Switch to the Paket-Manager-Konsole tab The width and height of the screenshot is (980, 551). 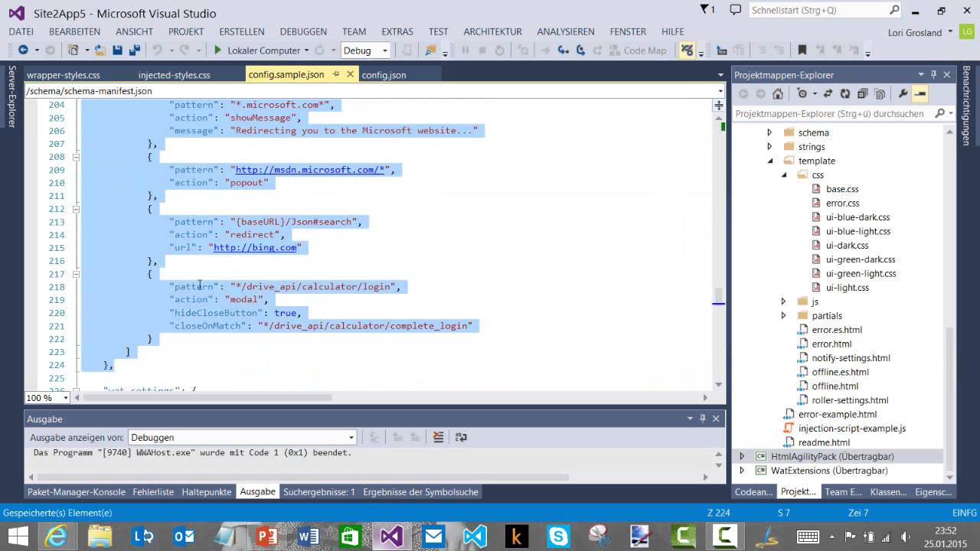(x=77, y=492)
